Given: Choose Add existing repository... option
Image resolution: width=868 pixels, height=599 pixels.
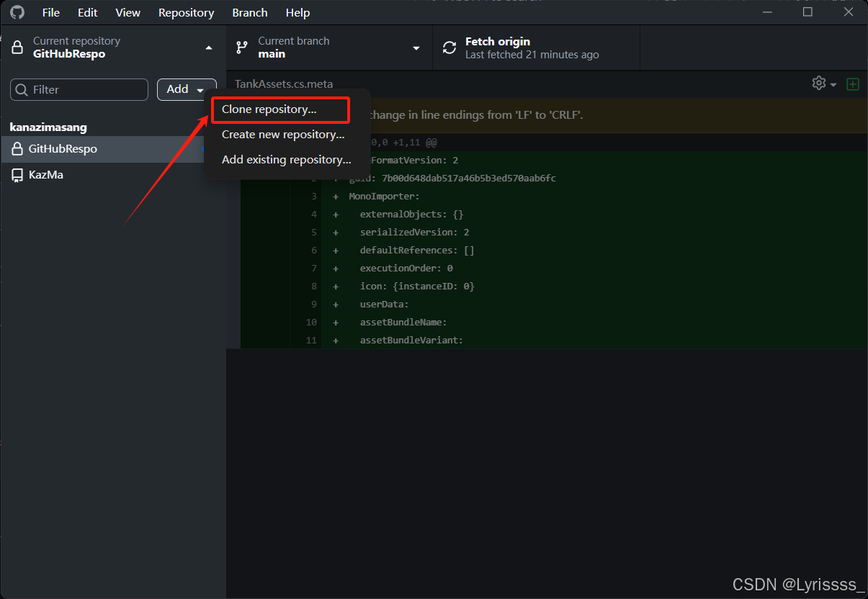Looking at the screenshot, I should [287, 160].
